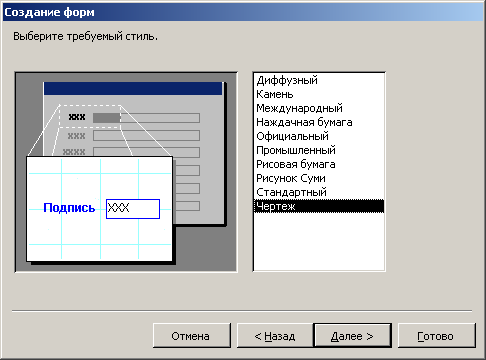Pick Наждачная бумага style
Screen dimensions: 486x360
(319, 122)
